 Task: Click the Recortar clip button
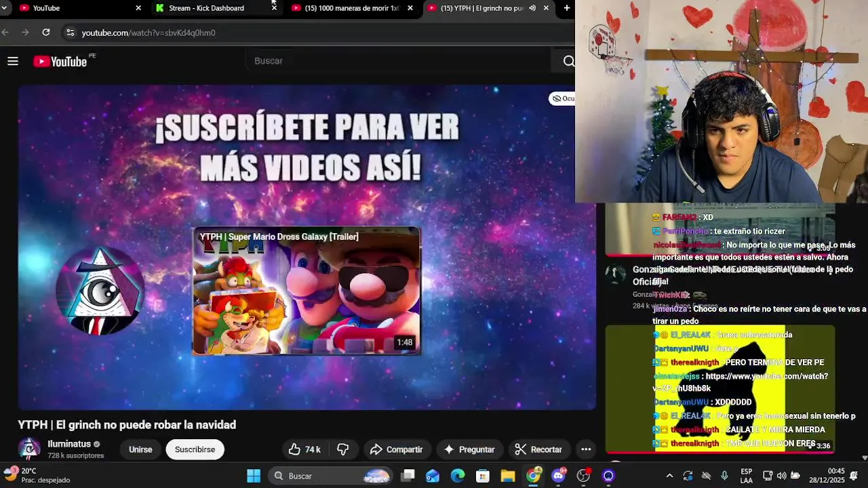click(538, 449)
